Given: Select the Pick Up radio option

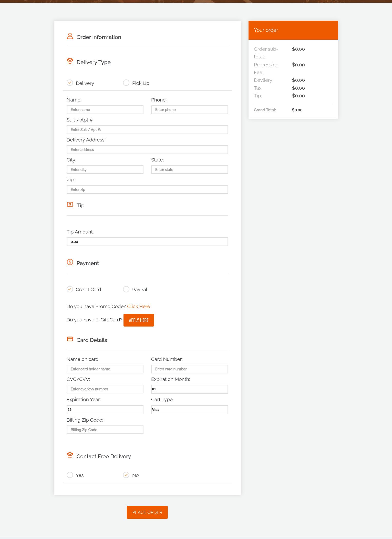Looking at the screenshot, I should [126, 83].
